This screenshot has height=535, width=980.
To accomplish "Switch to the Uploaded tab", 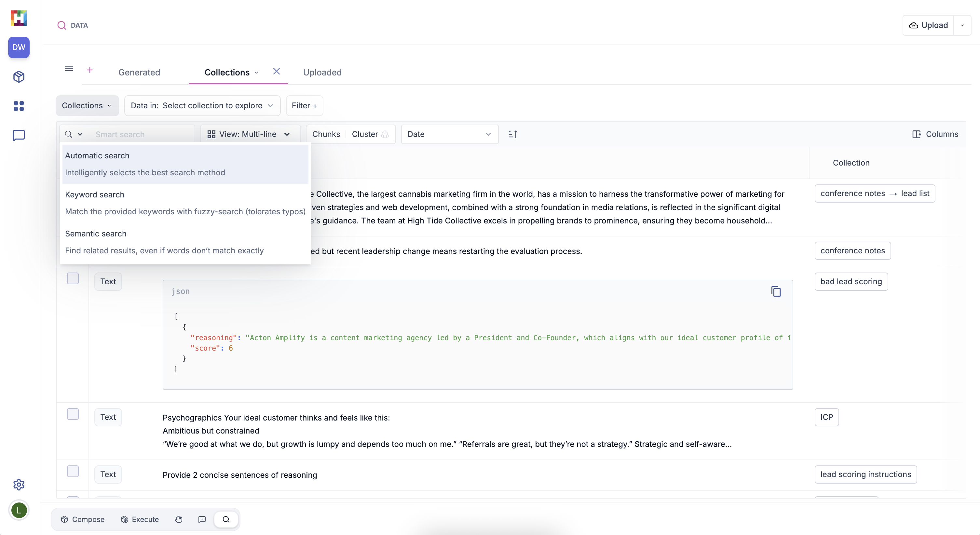I will (x=322, y=73).
